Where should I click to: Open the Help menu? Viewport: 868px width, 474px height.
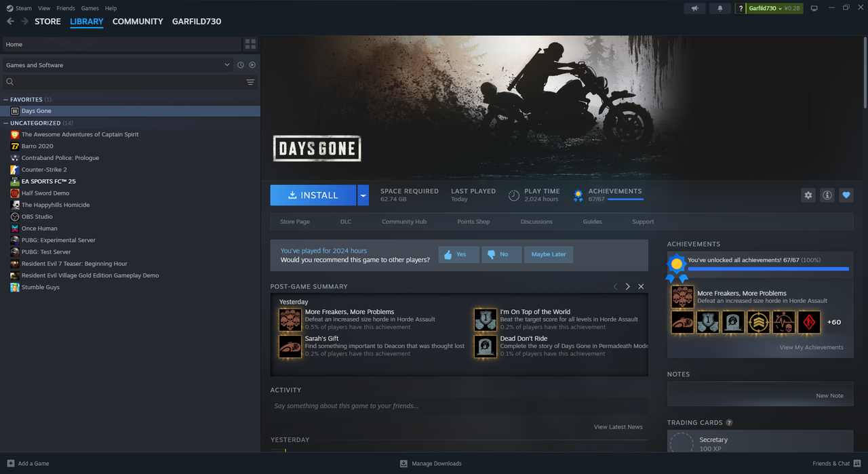coord(111,8)
